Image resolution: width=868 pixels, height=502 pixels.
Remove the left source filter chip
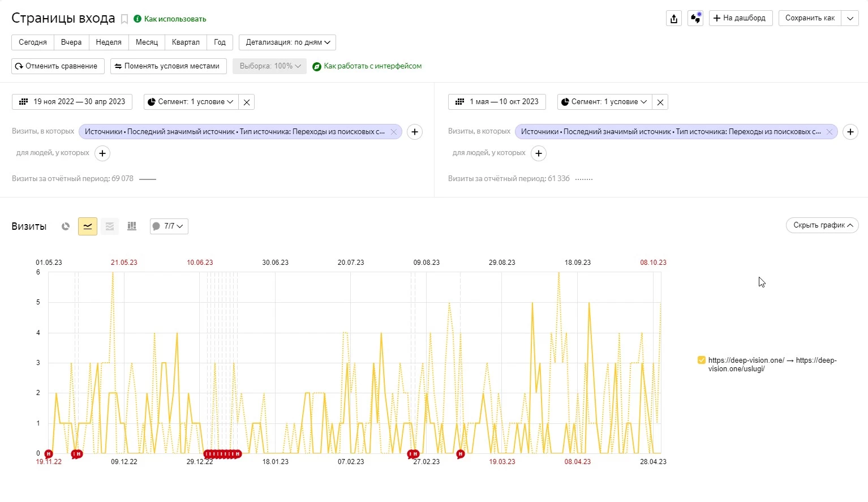tap(393, 132)
